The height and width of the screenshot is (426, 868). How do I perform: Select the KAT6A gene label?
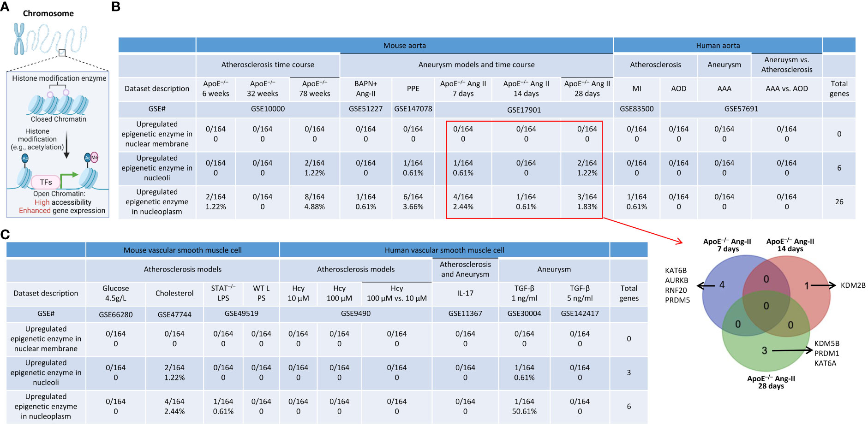click(825, 363)
